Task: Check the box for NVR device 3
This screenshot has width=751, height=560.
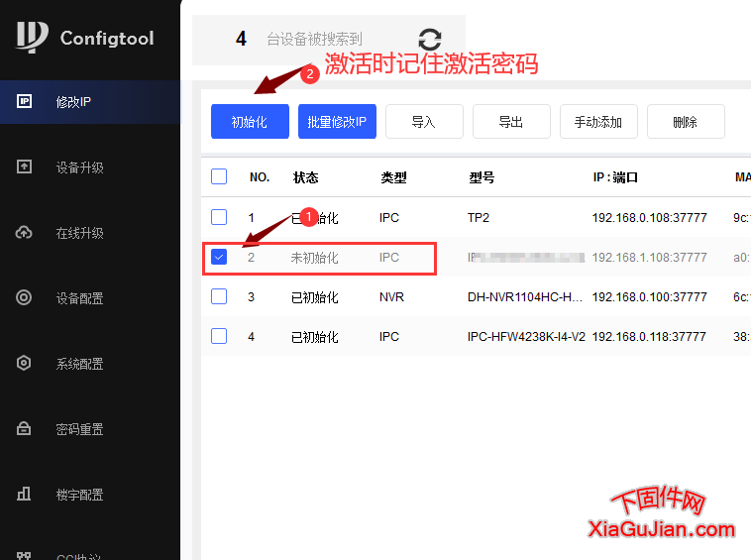Action: coord(219,296)
